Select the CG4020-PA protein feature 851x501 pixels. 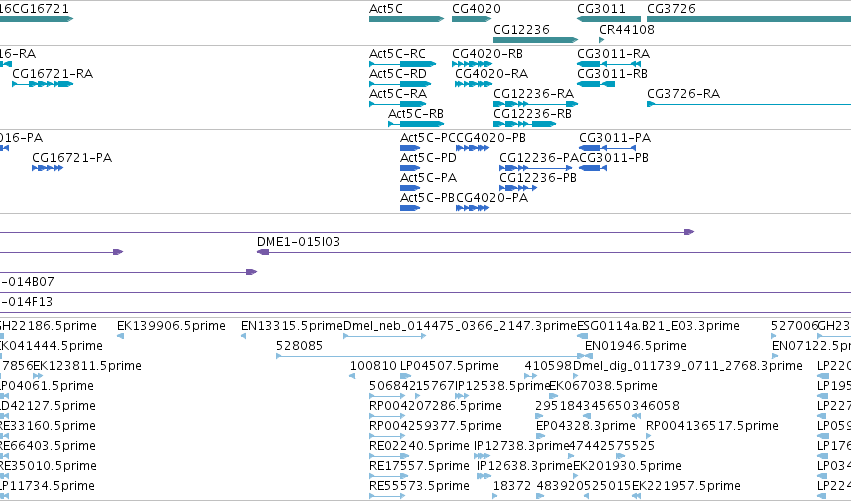pos(472,208)
